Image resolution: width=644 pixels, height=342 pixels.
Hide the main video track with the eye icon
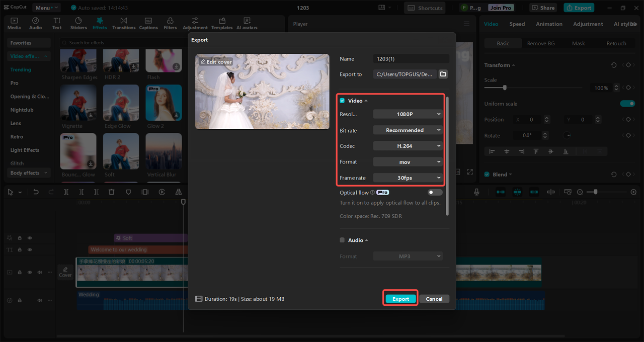[30, 272]
